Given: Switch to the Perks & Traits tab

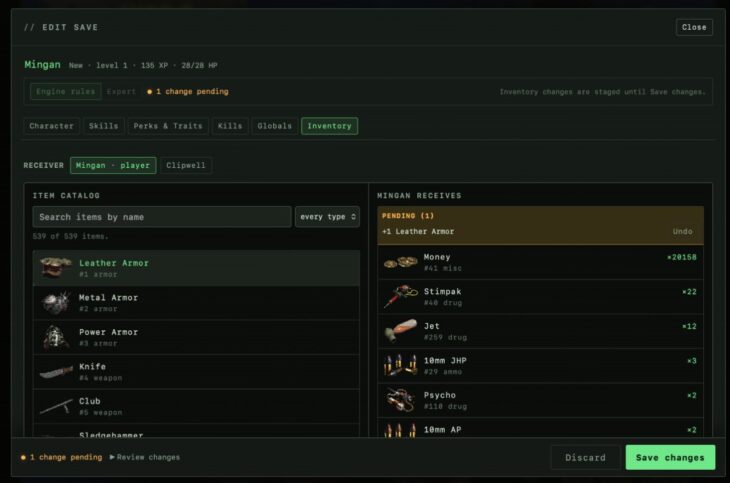Looking at the screenshot, I should point(168,126).
